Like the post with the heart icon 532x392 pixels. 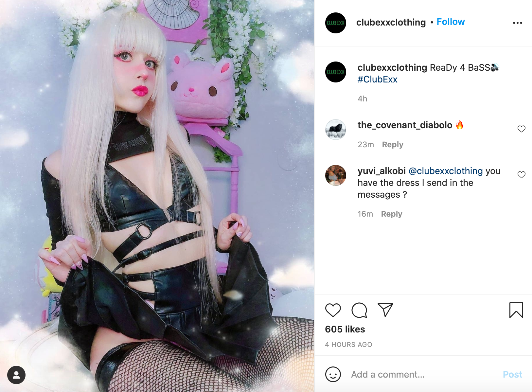tap(333, 310)
